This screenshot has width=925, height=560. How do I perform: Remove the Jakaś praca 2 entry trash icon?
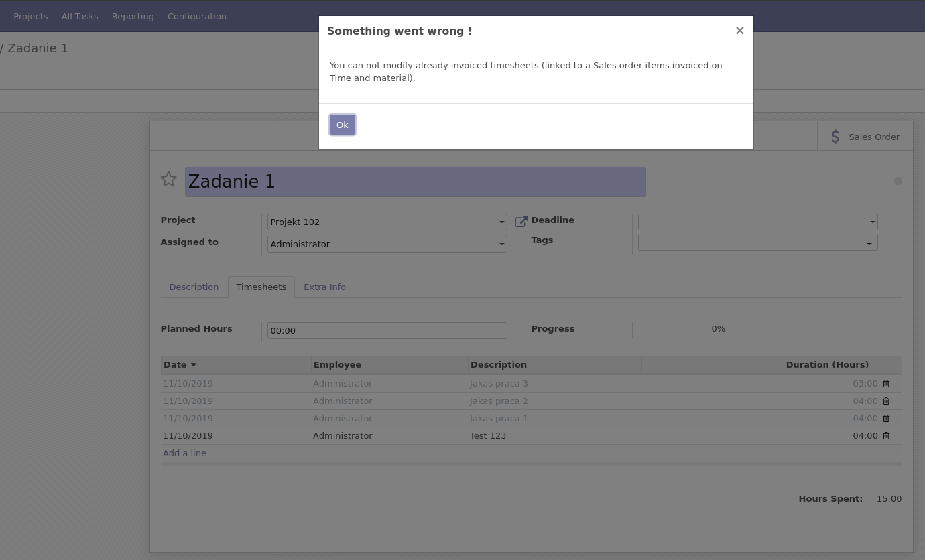(886, 401)
